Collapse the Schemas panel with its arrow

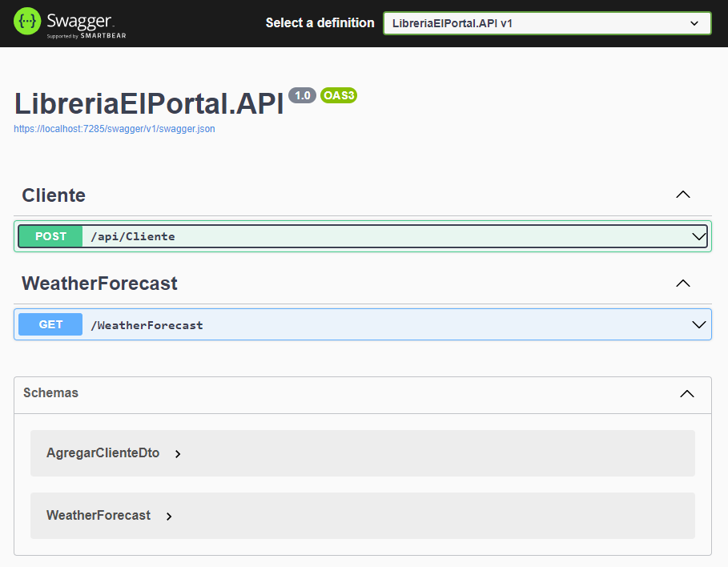point(686,393)
